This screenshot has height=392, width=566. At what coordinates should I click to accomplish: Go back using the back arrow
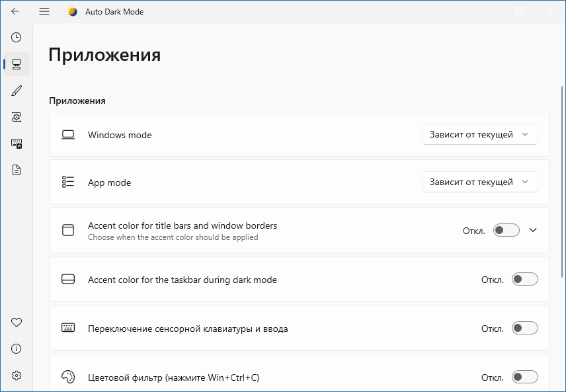point(15,11)
